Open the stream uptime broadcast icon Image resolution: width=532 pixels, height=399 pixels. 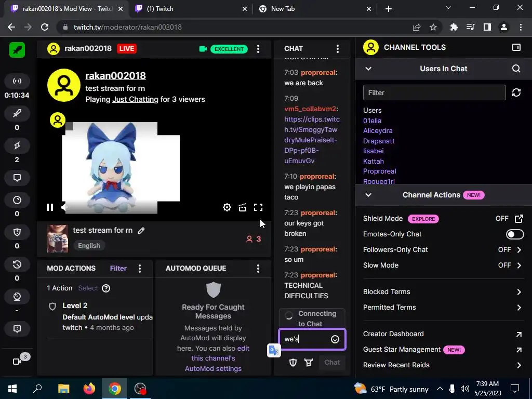point(17,81)
